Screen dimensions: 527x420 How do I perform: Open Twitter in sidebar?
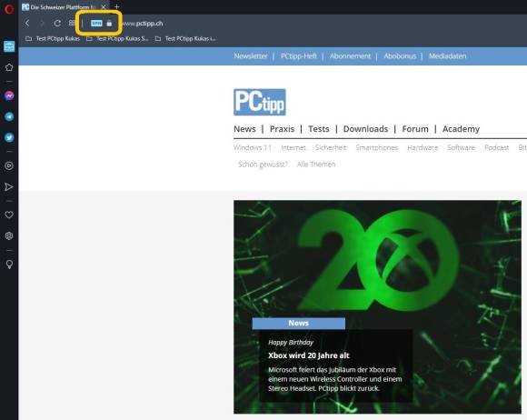tap(9, 137)
